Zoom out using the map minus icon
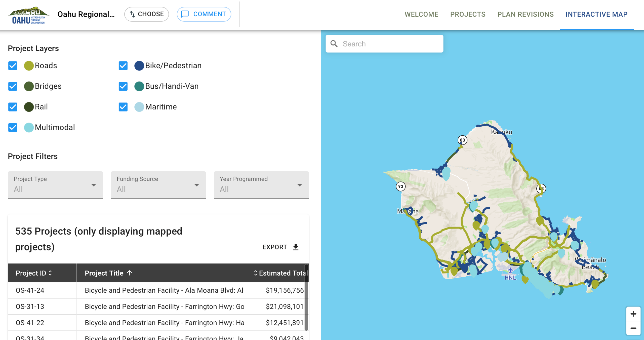Viewport: 644px width, 340px height. click(x=633, y=328)
